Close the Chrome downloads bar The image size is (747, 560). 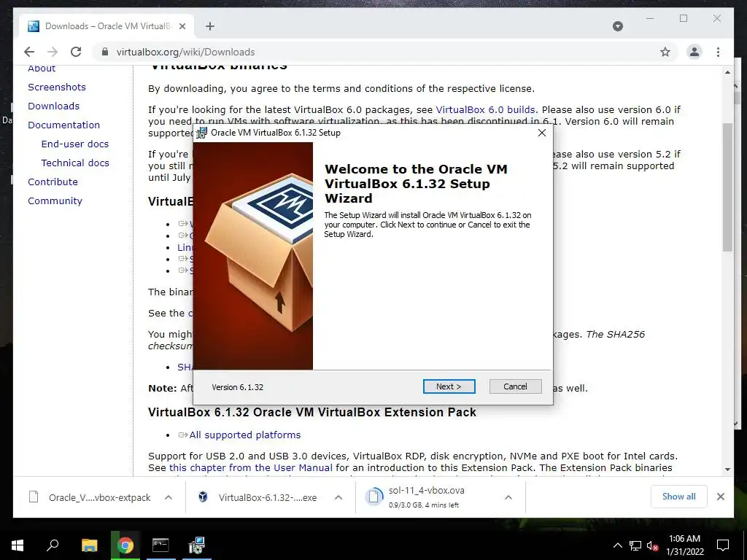[x=720, y=497]
